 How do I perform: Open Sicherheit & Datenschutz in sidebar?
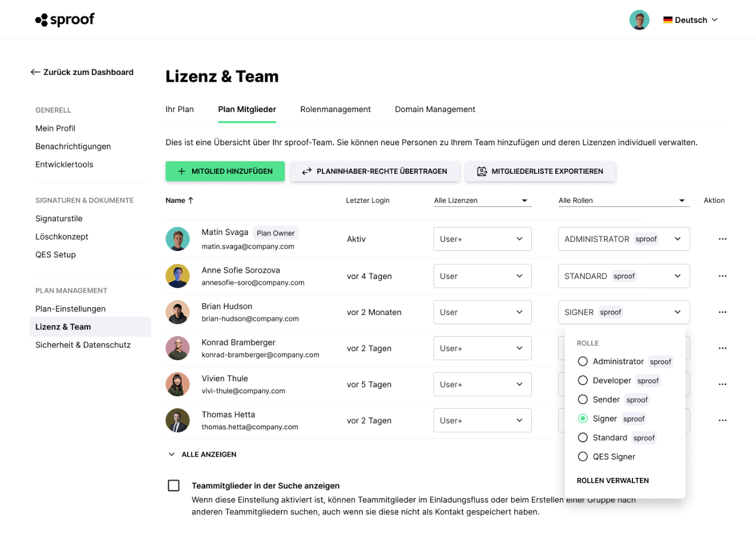coord(83,345)
